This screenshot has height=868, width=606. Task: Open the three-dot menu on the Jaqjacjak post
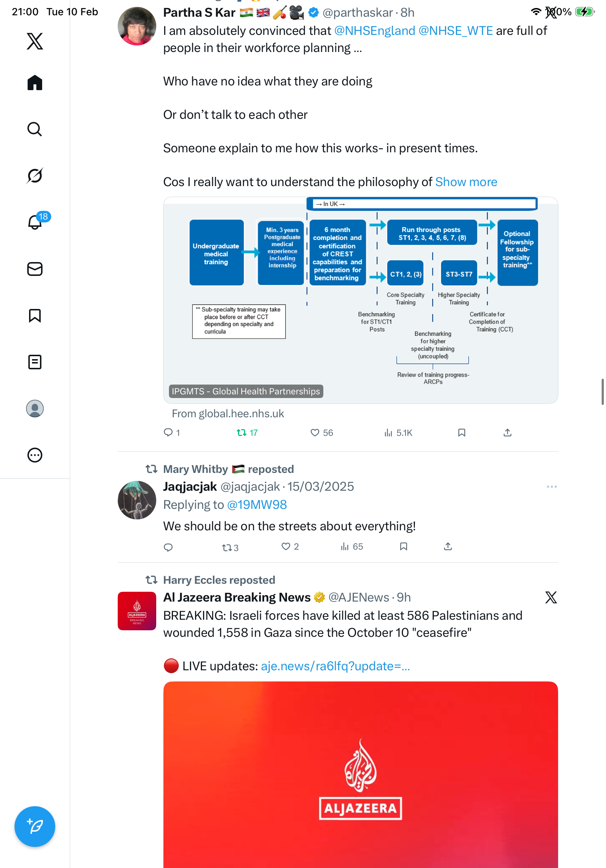[x=552, y=487]
